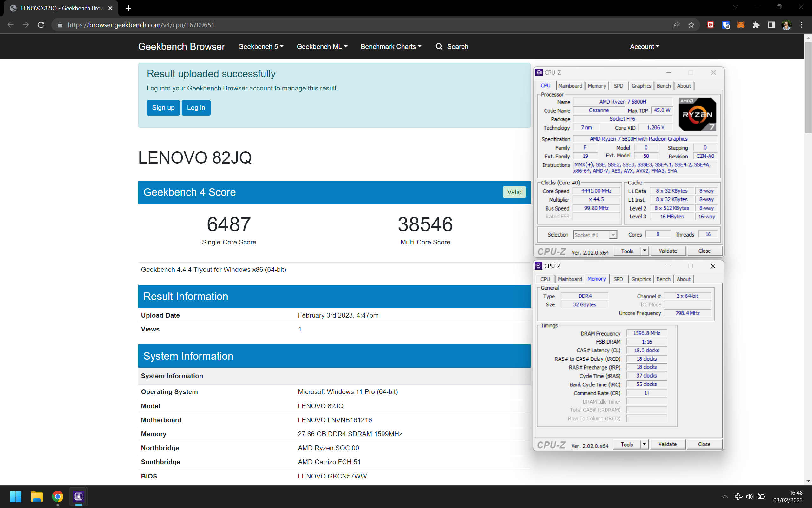Go back with the browser back arrow
The image size is (812, 508).
tap(10, 25)
